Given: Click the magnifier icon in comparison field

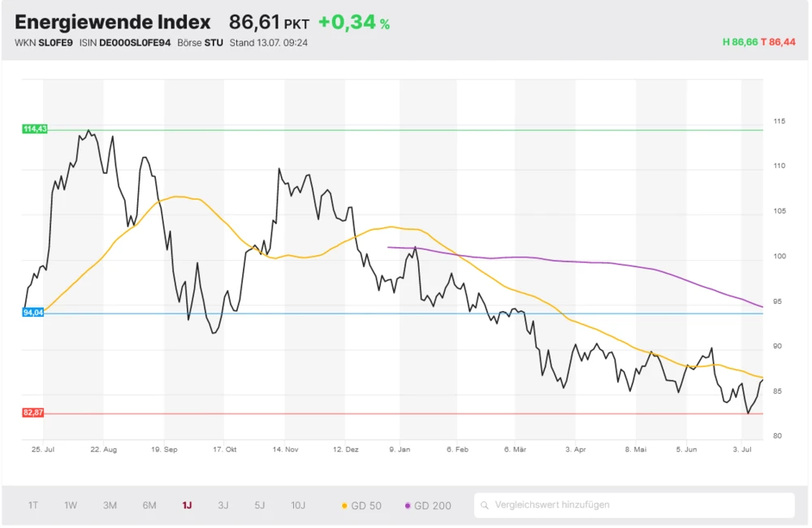Looking at the screenshot, I should click(485, 505).
